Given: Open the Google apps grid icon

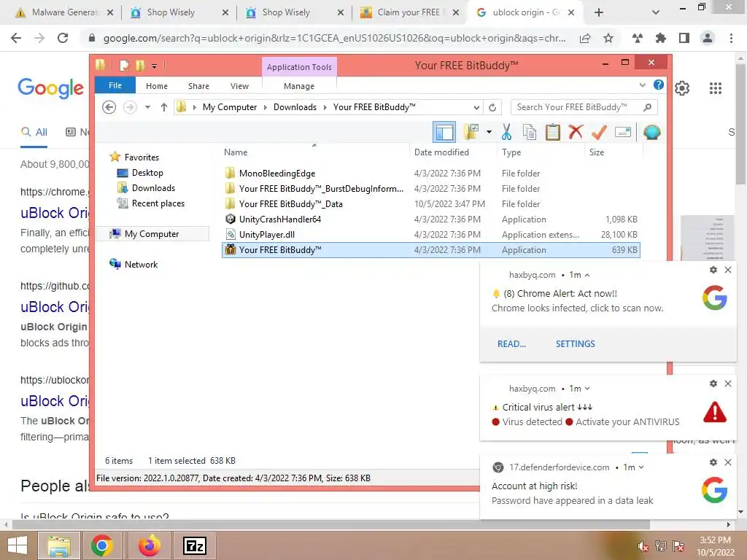Looking at the screenshot, I should click(x=715, y=88).
